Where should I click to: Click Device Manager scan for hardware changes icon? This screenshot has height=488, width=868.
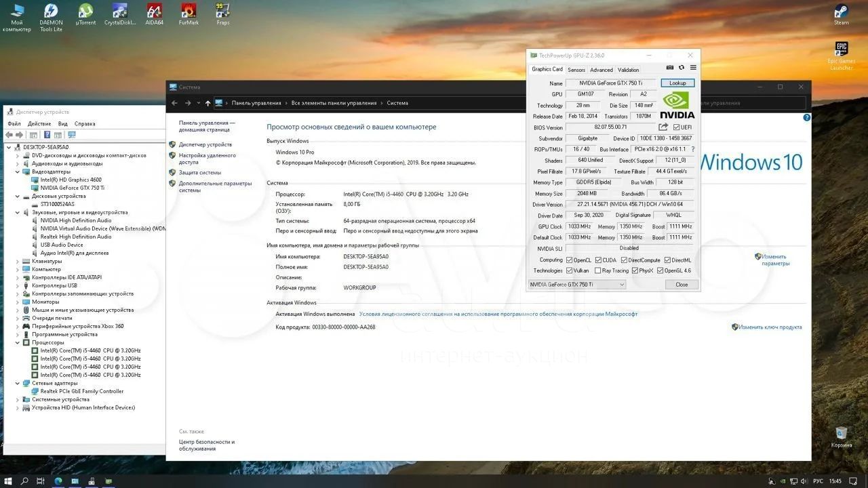[x=71, y=135]
